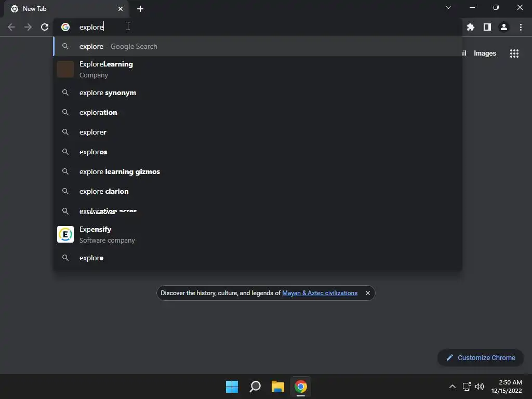Open the Windows Start menu
This screenshot has width=532, height=399.
(x=232, y=387)
